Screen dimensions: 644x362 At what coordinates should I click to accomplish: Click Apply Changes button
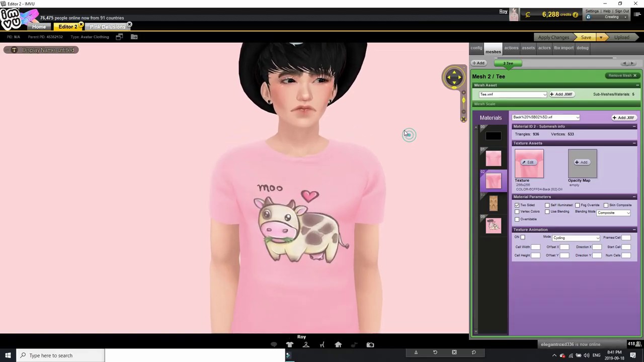click(x=553, y=37)
